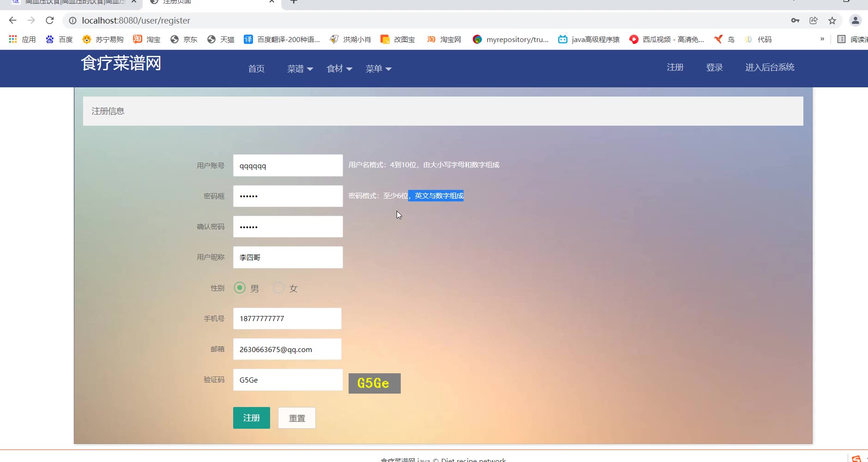The image size is (868, 462).
Task: Open the 进入后台系统 link
Action: click(770, 67)
